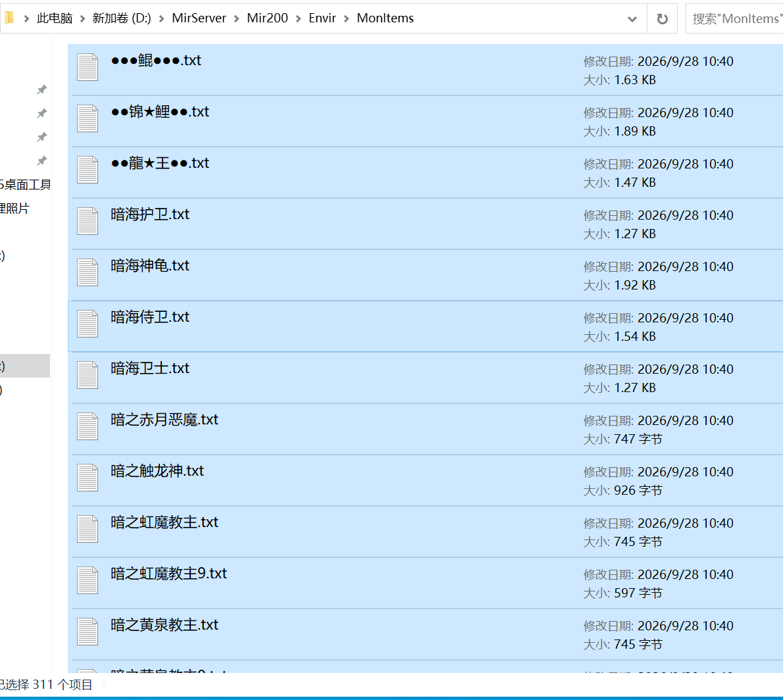Open the 桌面工具 sidebar entry

(x=25, y=185)
